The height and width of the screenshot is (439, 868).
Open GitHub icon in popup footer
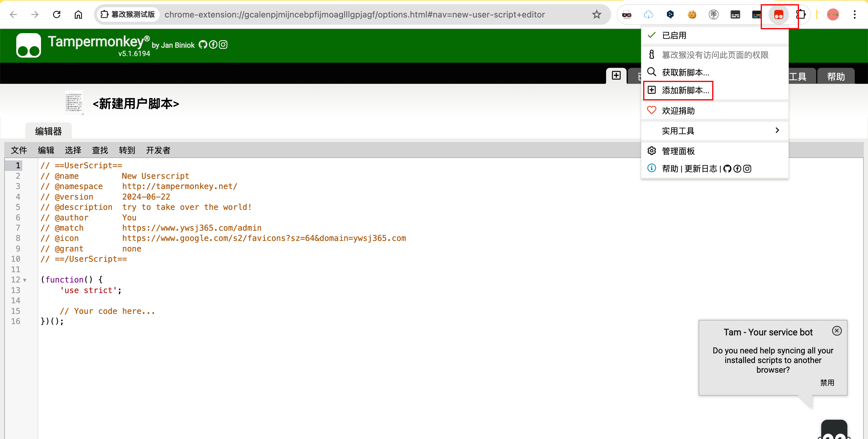(x=728, y=169)
